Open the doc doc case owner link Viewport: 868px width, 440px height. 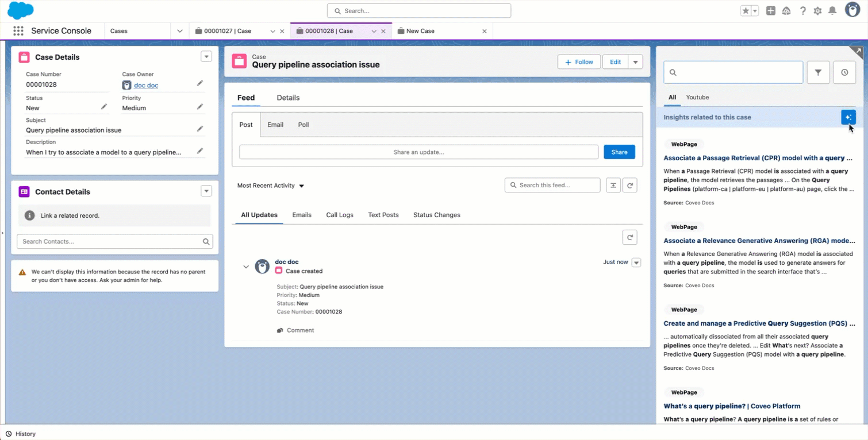tap(146, 85)
